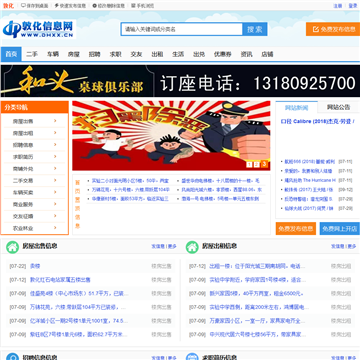Click the 扫黑除恶 carousel slide image

(171, 136)
